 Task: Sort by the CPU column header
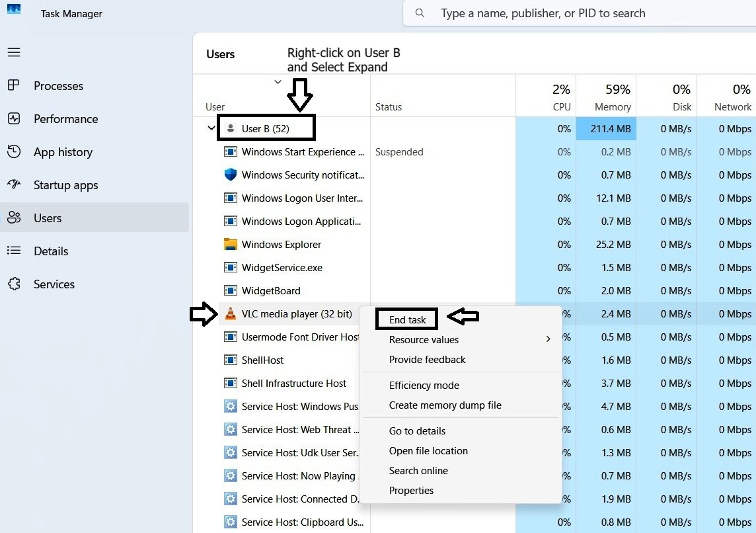pos(546,96)
